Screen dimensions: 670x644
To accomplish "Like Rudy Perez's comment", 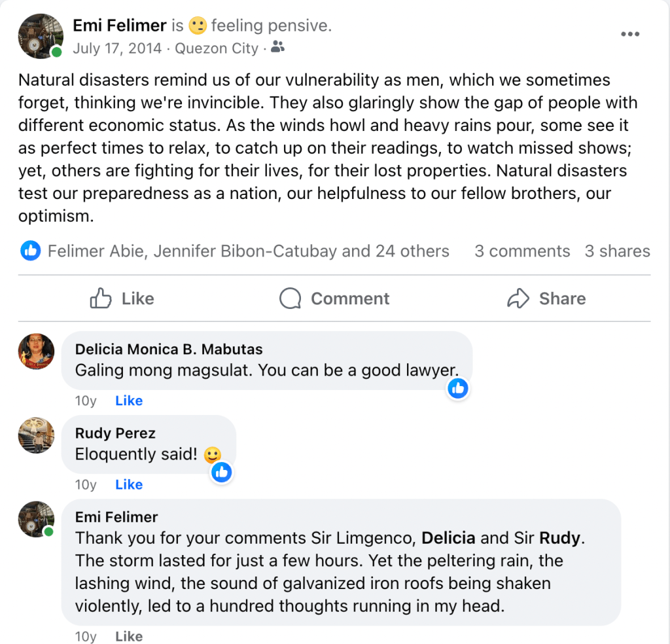I will click(129, 484).
